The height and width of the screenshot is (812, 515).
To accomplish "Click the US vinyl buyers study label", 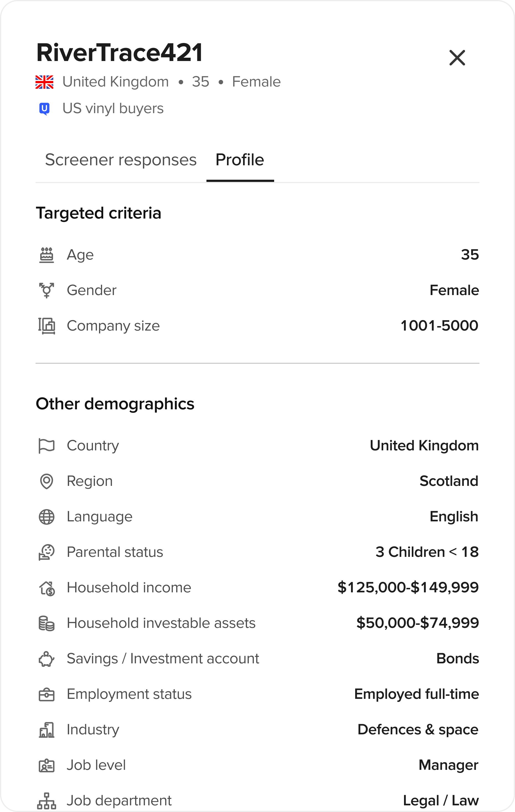I will pyautogui.click(x=113, y=109).
